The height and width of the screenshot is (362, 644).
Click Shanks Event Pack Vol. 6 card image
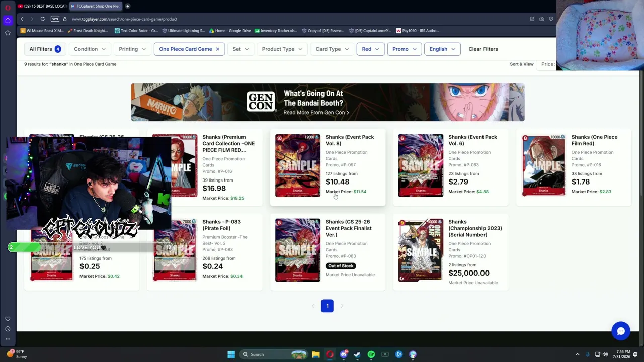(421, 165)
